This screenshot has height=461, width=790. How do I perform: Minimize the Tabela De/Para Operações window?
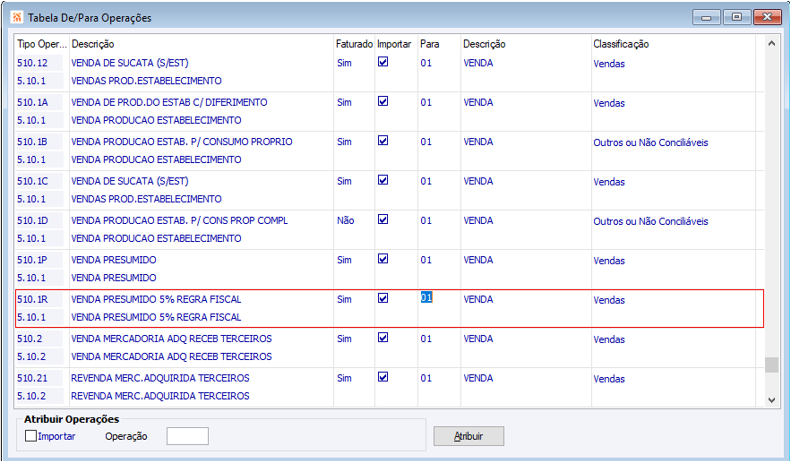pyautogui.click(x=706, y=18)
